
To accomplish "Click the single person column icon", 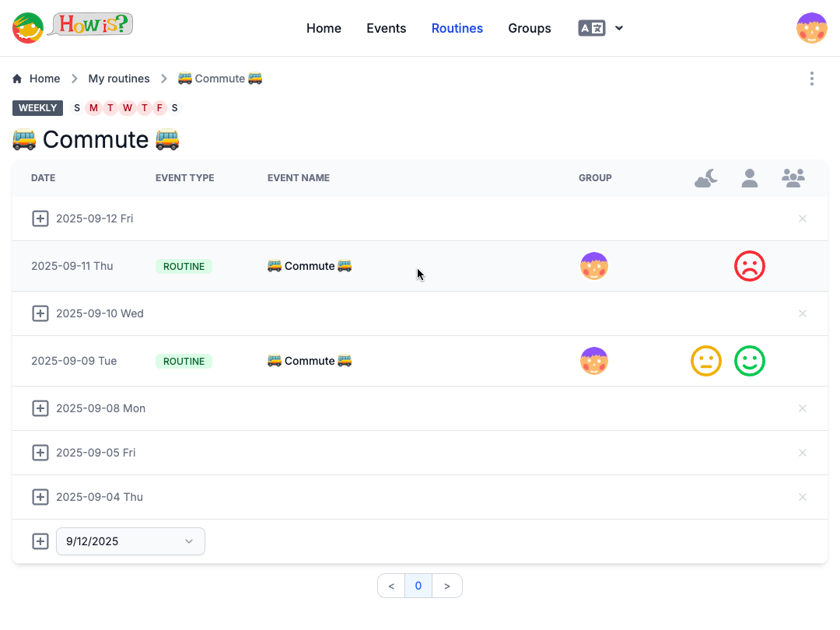I will [x=749, y=178].
